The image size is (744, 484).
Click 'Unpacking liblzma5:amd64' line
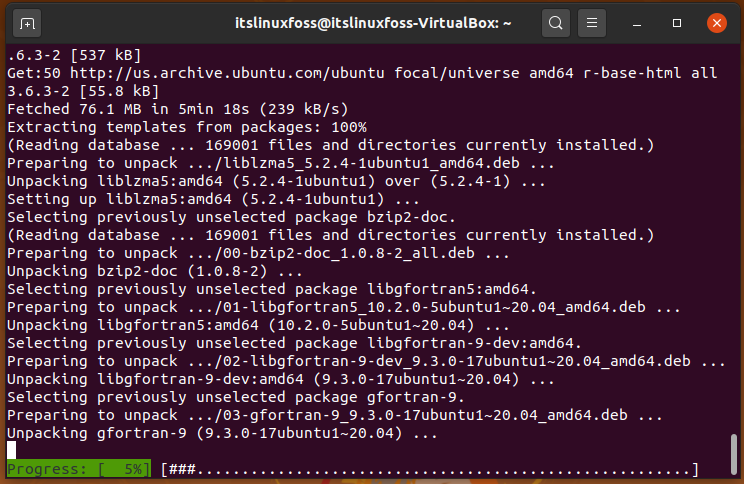(276, 181)
